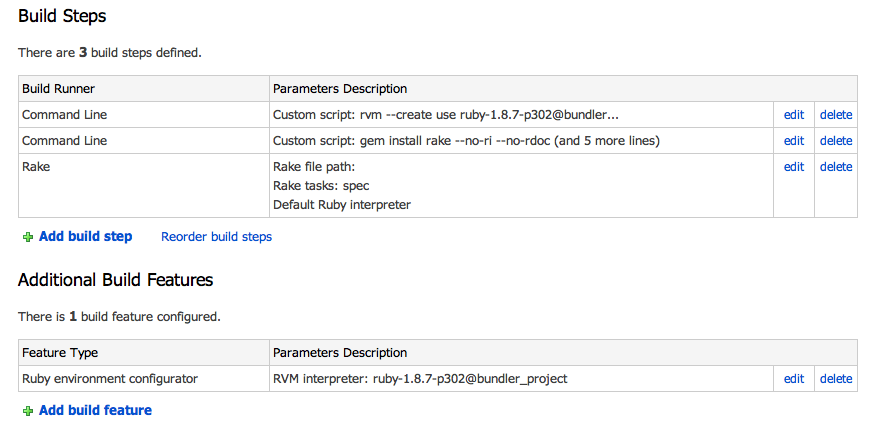Delete the Ruby environment configurator feature

[836, 379]
